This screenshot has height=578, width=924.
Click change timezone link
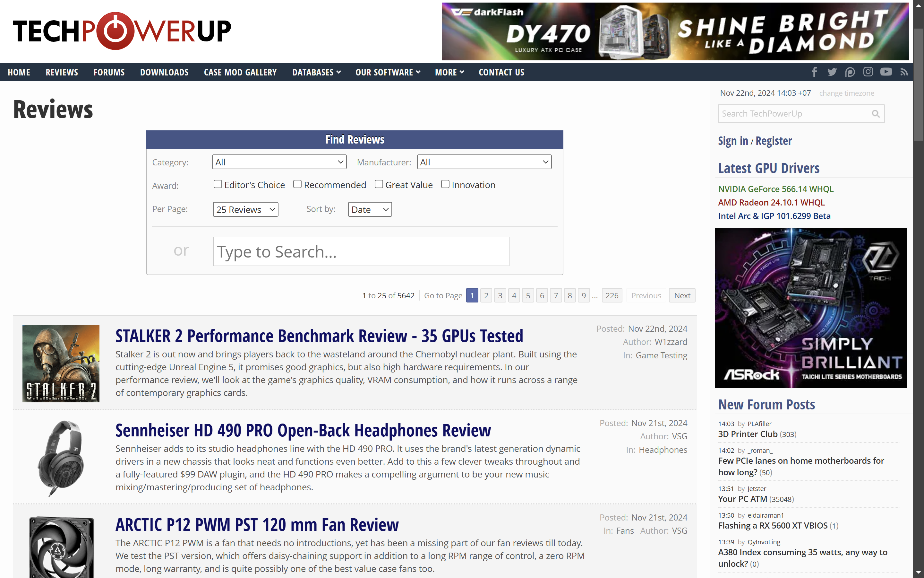point(846,93)
